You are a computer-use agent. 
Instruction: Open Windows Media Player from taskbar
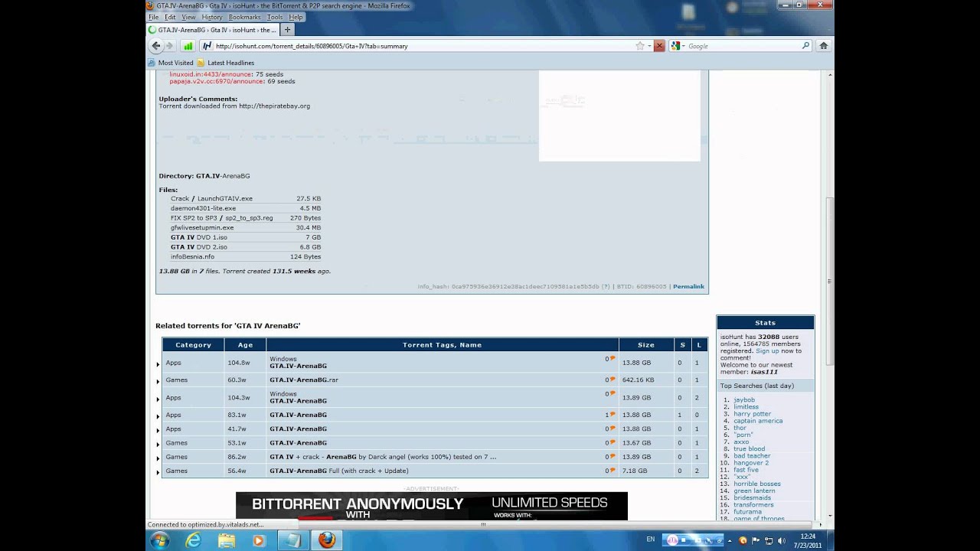[258, 540]
